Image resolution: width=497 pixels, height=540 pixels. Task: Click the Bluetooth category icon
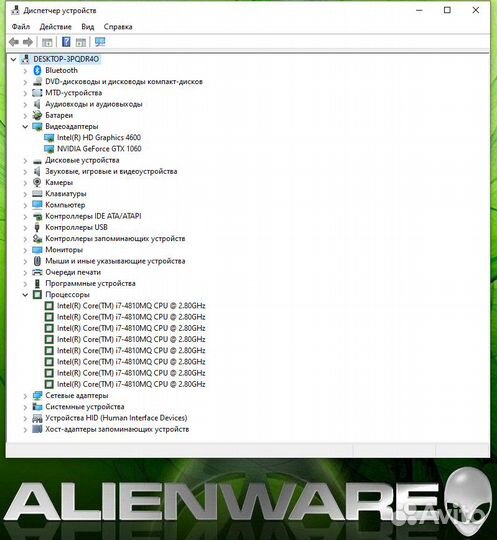[37, 70]
